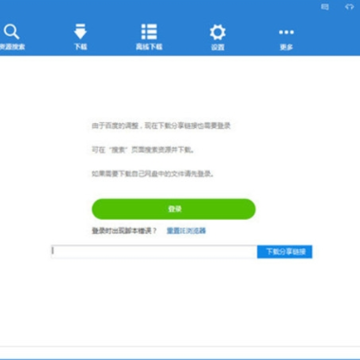Open 设置 with the gear icon
The width and height of the screenshot is (360, 360).
(x=218, y=37)
